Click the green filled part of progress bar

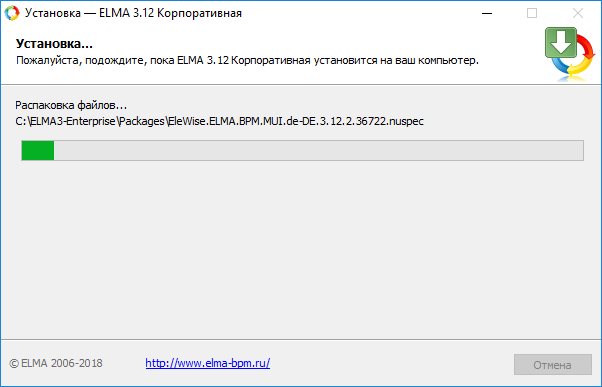pos(38,150)
